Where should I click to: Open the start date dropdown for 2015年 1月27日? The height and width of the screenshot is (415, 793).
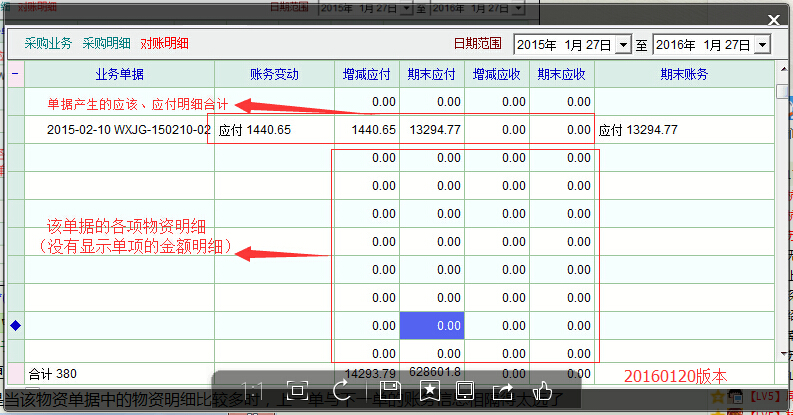coord(625,45)
